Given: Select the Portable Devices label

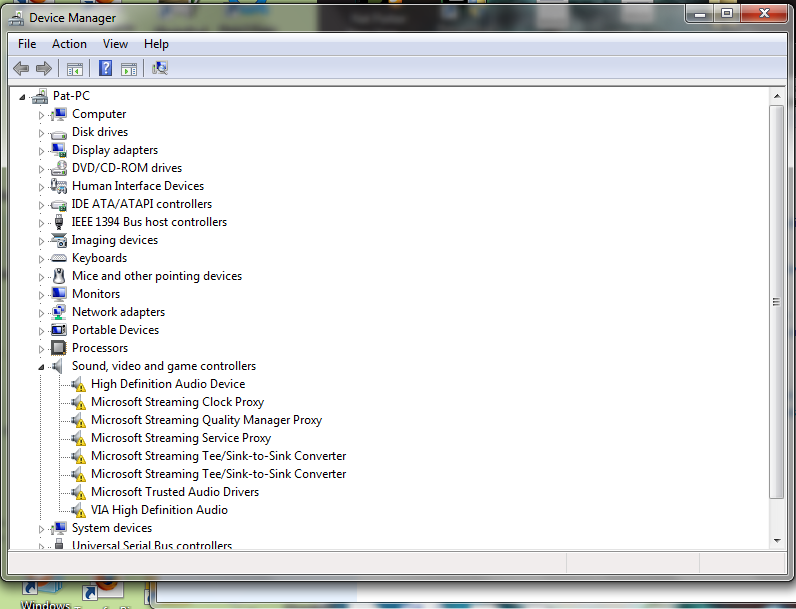Looking at the screenshot, I should 115,330.
